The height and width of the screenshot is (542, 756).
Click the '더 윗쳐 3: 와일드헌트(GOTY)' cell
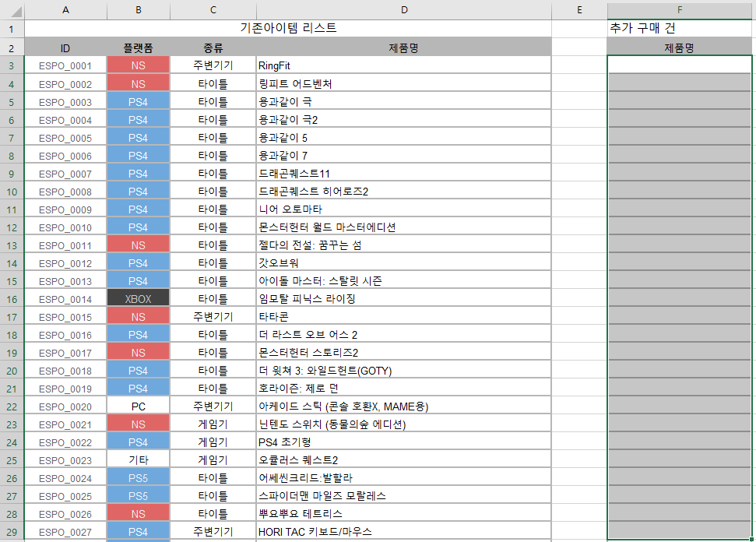tap(404, 371)
